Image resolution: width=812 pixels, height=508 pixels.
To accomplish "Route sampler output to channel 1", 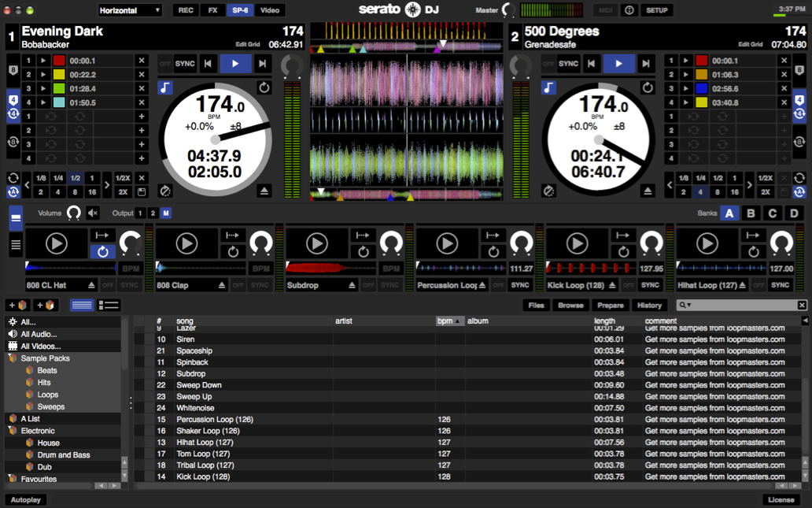I will click(140, 213).
